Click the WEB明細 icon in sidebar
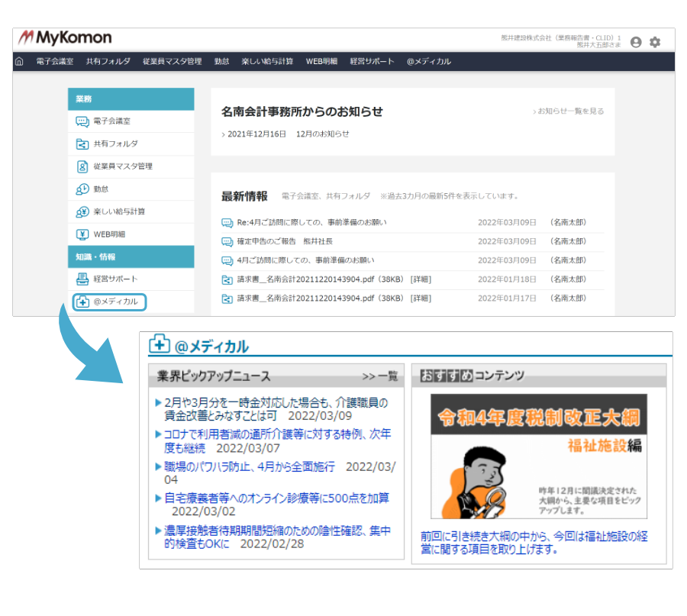The height and width of the screenshot is (616, 687). click(82, 234)
